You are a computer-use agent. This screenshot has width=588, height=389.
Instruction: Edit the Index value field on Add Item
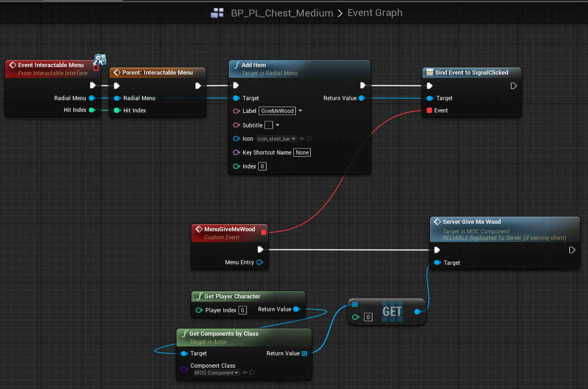[262, 166]
